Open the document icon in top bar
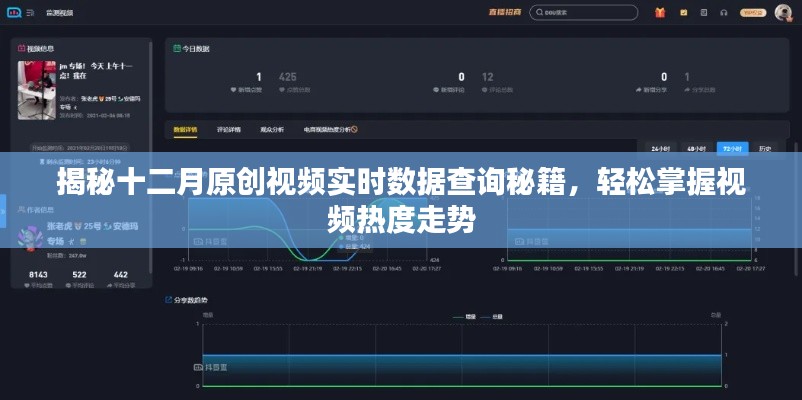The width and height of the screenshot is (802, 400). pyautogui.click(x=704, y=12)
